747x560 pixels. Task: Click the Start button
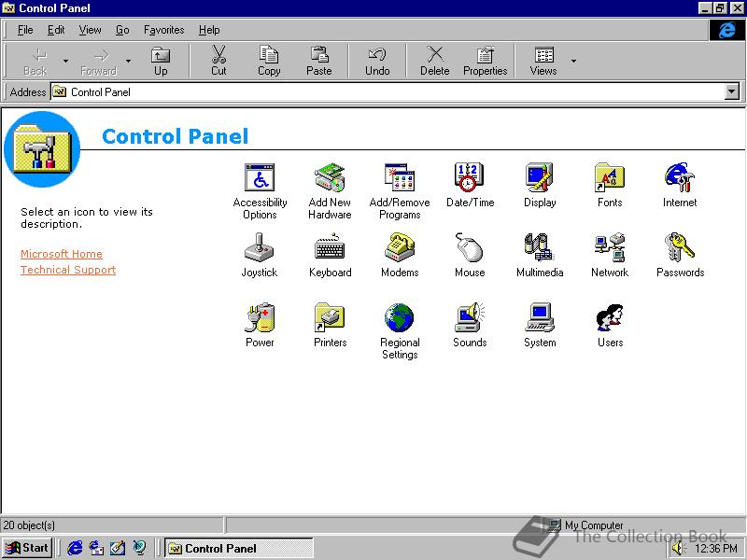pyautogui.click(x=27, y=548)
